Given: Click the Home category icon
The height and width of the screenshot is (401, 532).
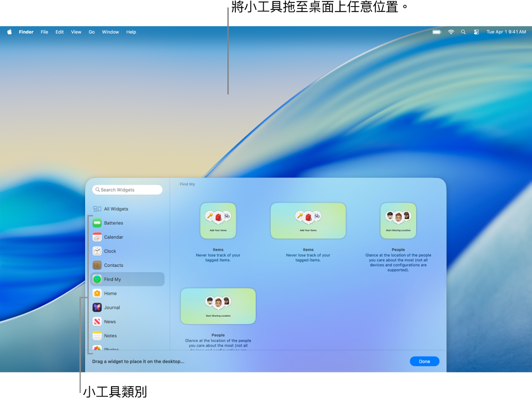Looking at the screenshot, I should tap(97, 294).
